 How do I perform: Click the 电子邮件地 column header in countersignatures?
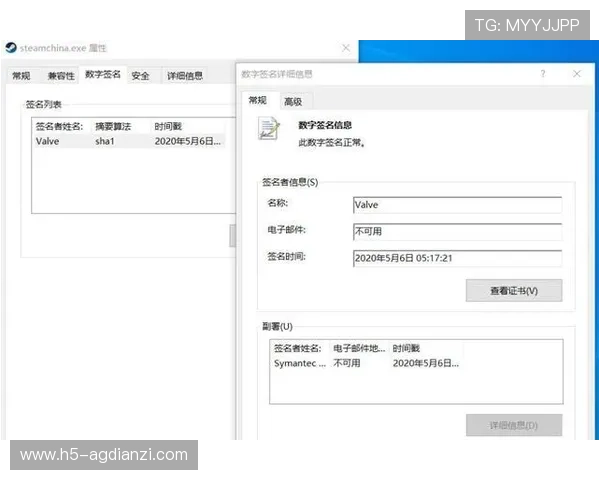[359, 348]
